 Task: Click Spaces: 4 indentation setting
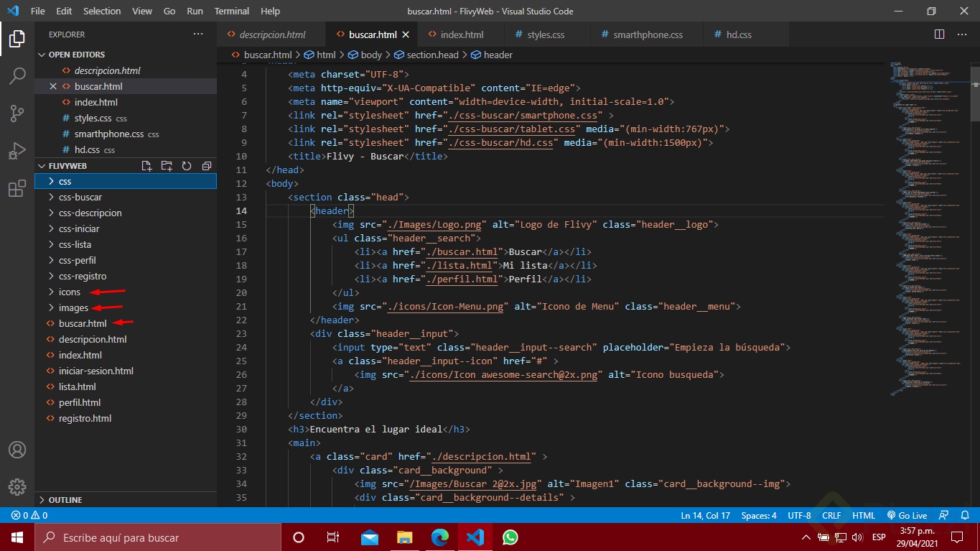[759, 515]
